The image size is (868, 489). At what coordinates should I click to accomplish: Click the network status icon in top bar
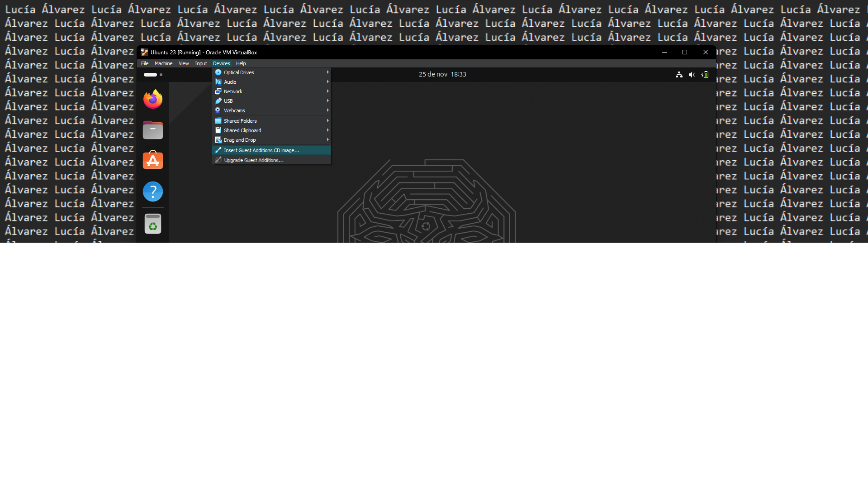tap(679, 75)
